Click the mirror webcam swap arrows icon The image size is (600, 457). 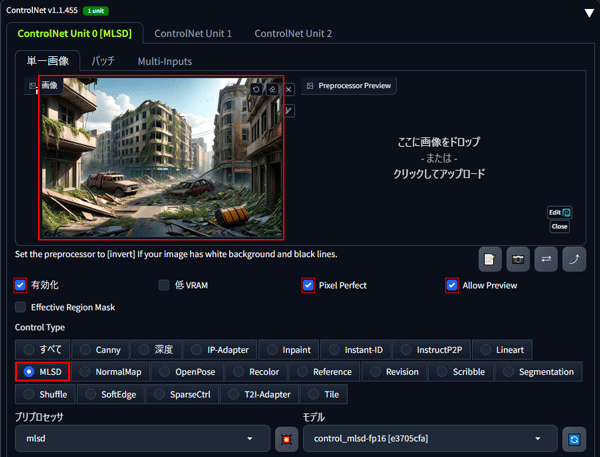[546, 260]
